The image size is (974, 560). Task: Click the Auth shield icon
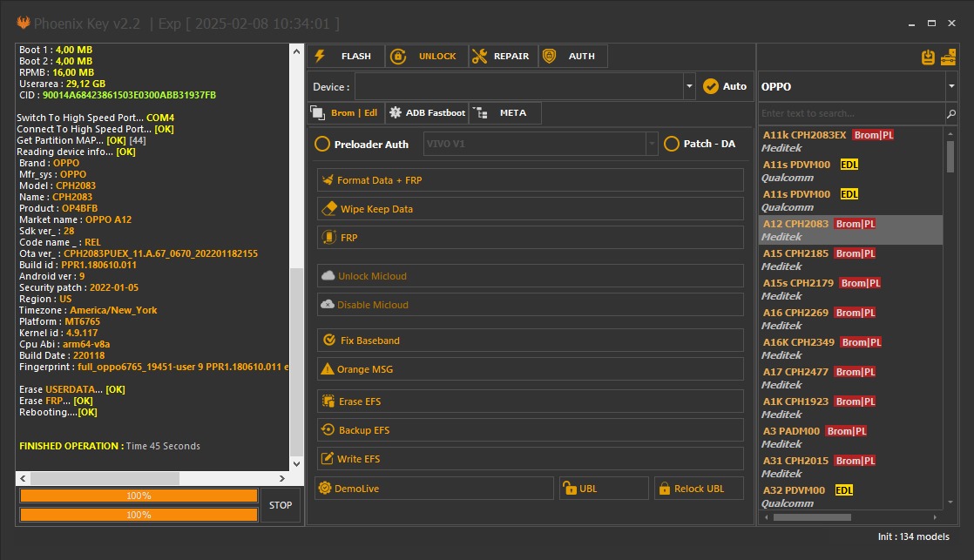551,56
